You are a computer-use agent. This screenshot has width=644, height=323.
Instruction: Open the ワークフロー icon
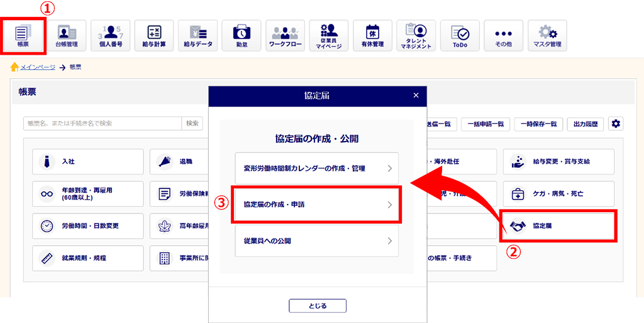click(x=285, y=37)
